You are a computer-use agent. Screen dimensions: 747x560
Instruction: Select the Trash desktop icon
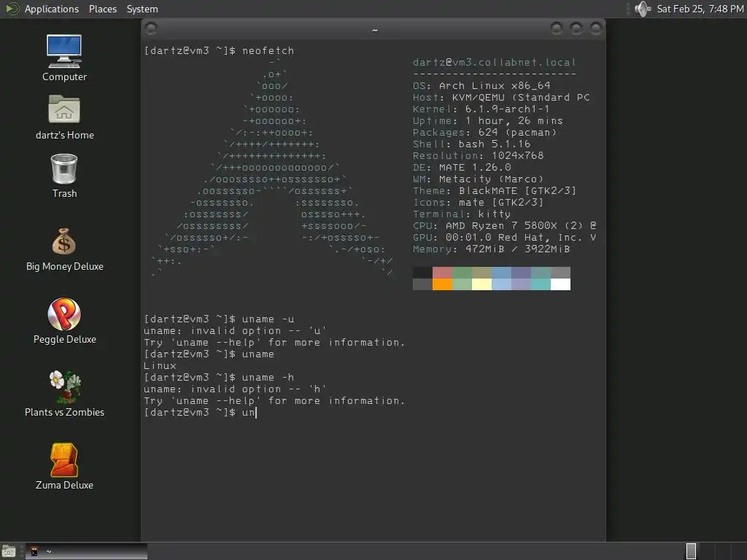pos(64,176)
